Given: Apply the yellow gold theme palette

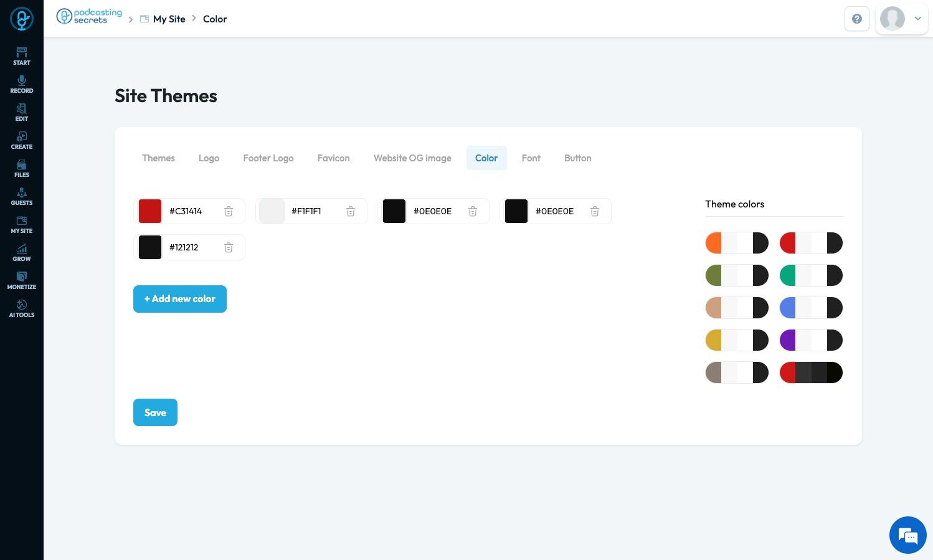Looking at the screenshot, I should (737, 340).
